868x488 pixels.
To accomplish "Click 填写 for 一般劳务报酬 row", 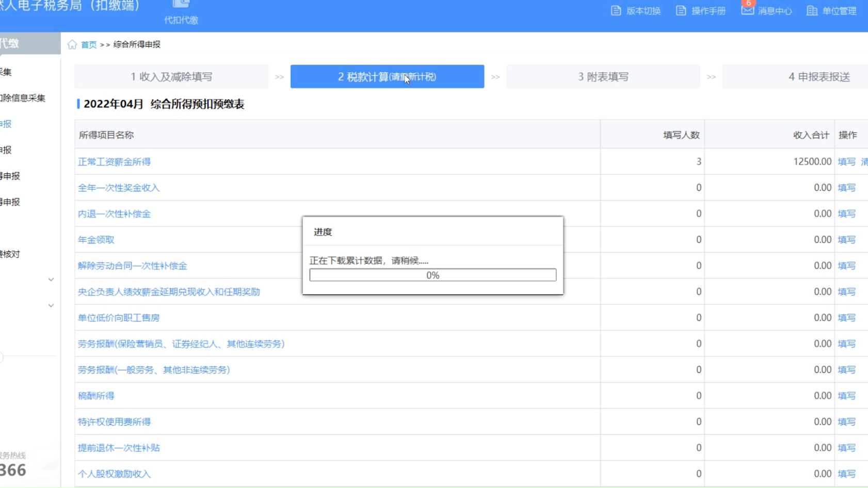I will pos(846,370).
